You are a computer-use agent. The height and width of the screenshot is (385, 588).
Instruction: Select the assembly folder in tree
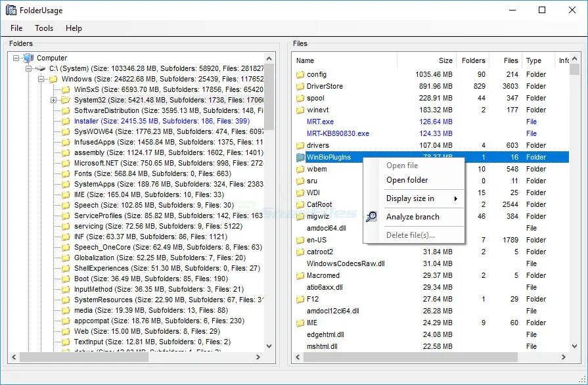168,152
